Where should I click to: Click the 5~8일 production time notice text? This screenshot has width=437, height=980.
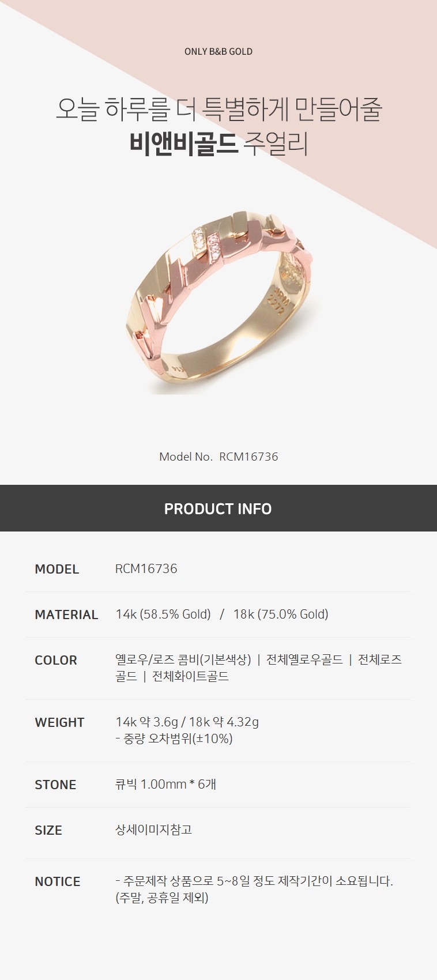pyautogui.click(x=254, y=881)
